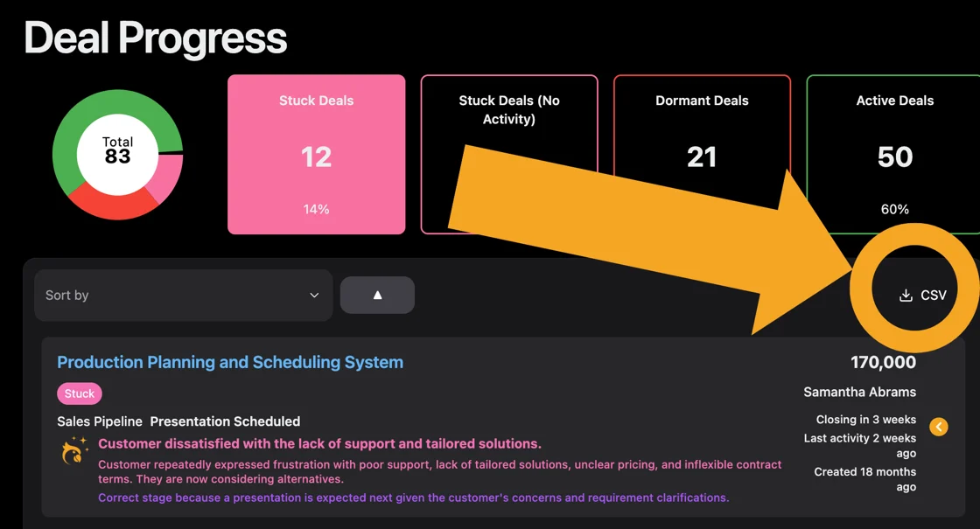980x529 pixels.
Task: Toggle the ascending sort triangle button
Action: point(377,295)
